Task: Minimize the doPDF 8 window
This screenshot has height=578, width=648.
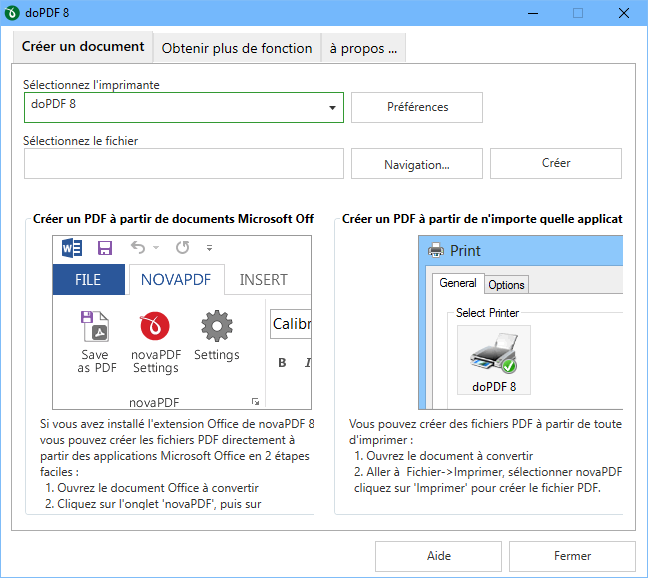Action: pyautogui.click(x=533, y=13)
